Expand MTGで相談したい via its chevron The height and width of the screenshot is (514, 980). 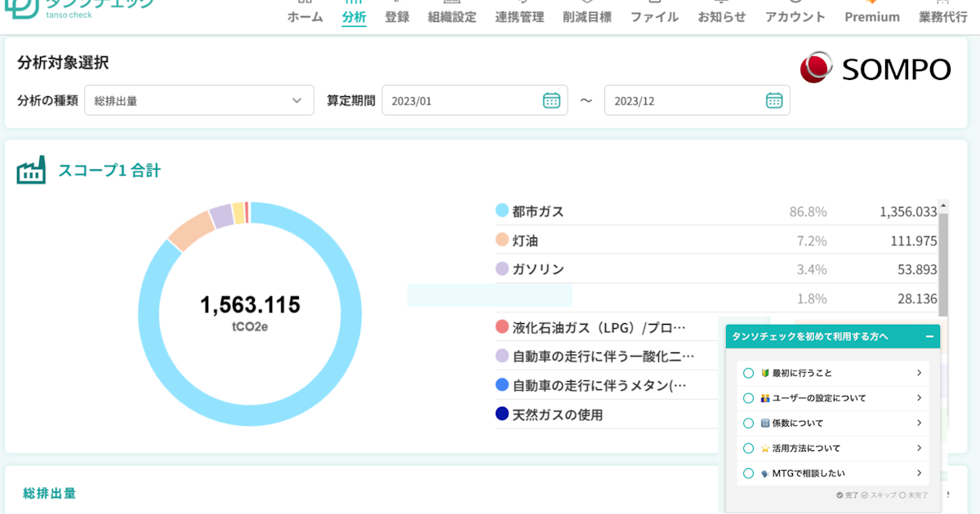coord(920,473)
